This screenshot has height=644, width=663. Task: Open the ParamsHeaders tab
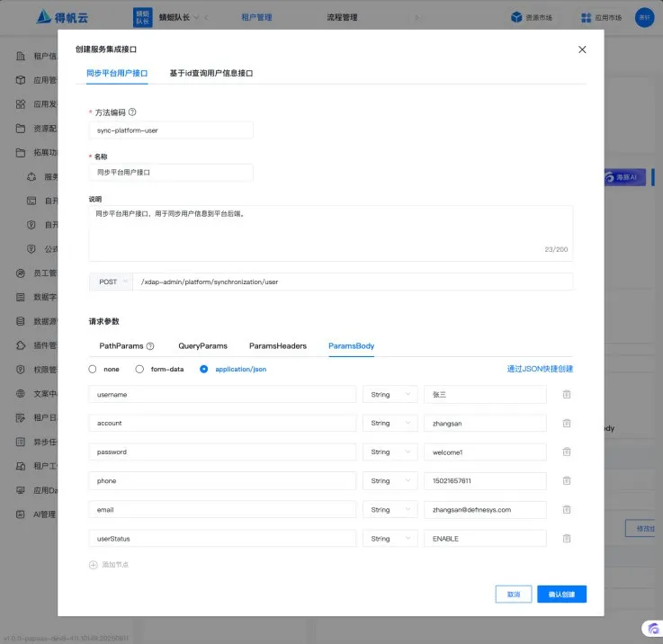tap(278, 346)
